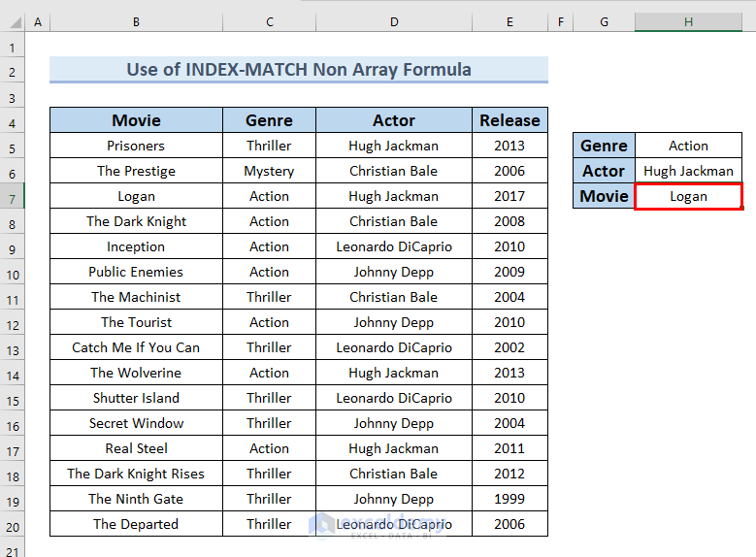This screenshot has height=557, width=756.
Task: Select the cell containing The Prestige
Action: (x=136, y=171)
